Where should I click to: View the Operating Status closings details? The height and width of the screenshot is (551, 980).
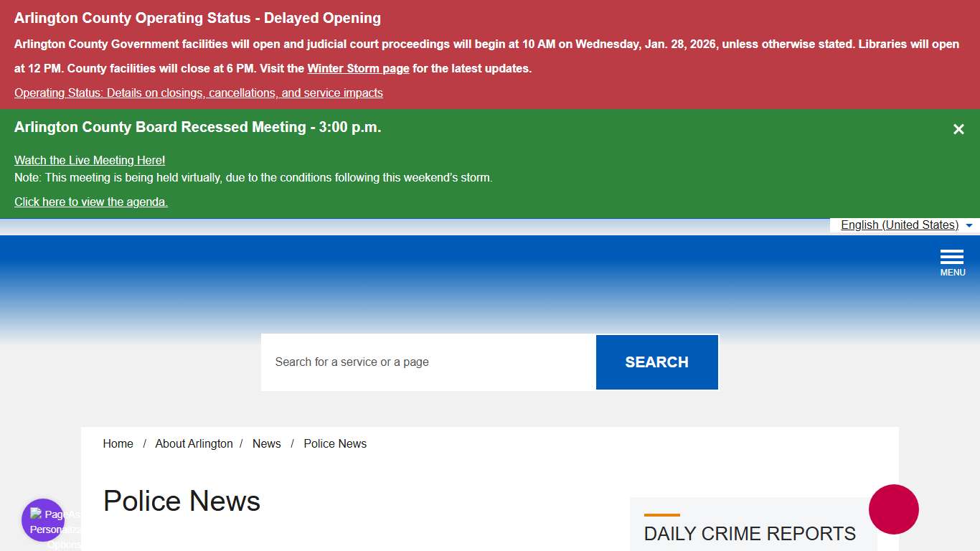coord(198,93)
